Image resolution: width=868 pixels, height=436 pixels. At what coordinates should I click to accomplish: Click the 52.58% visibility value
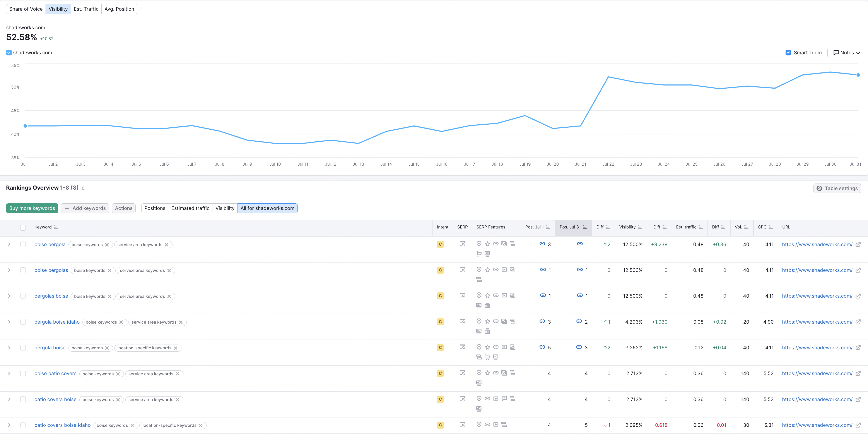(22, 38)
